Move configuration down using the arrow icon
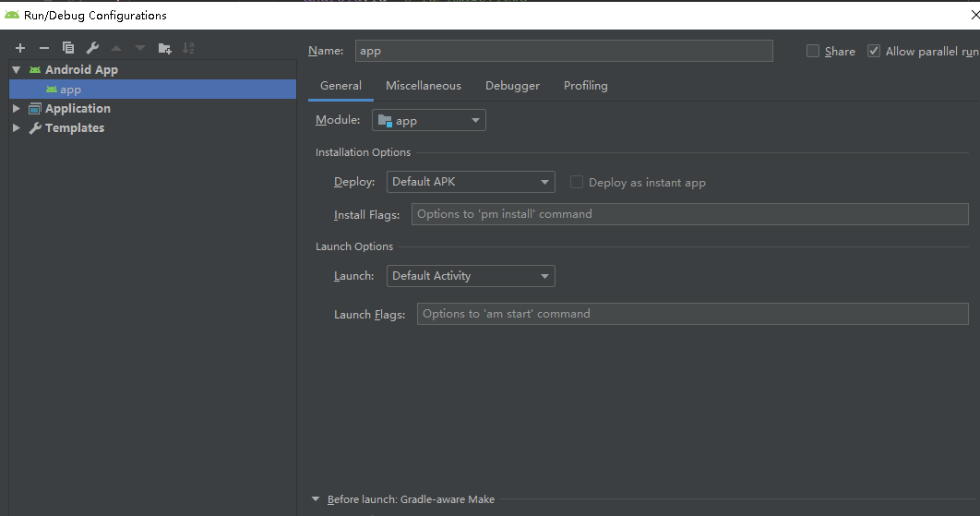This screenshot has height=516, width=980. (140, 48)
